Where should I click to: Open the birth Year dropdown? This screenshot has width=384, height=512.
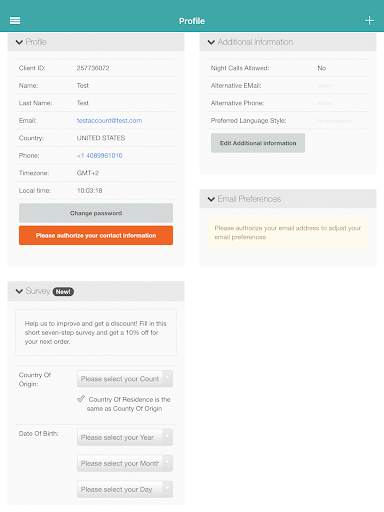pyautogui.click(x=125, y=437)
